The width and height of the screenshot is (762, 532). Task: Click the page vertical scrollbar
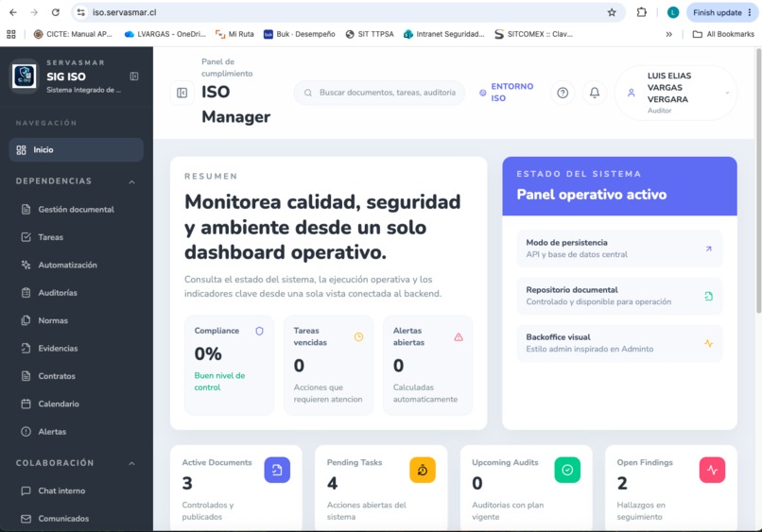tap(758, 180)
